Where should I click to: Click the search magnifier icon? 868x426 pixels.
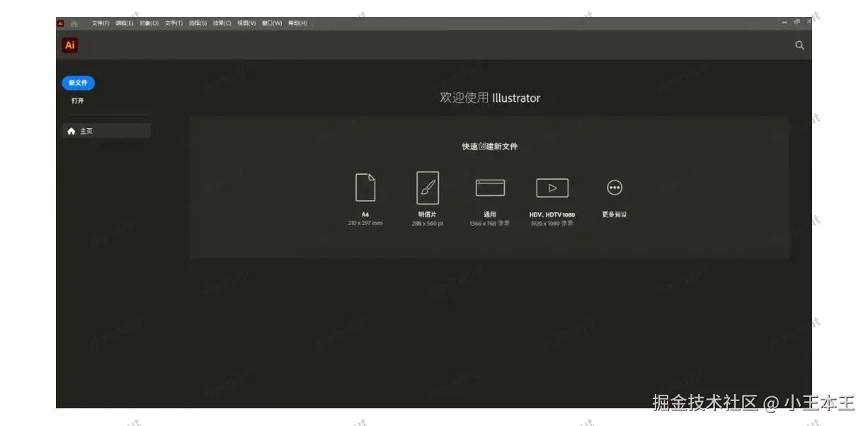[799, 45]
